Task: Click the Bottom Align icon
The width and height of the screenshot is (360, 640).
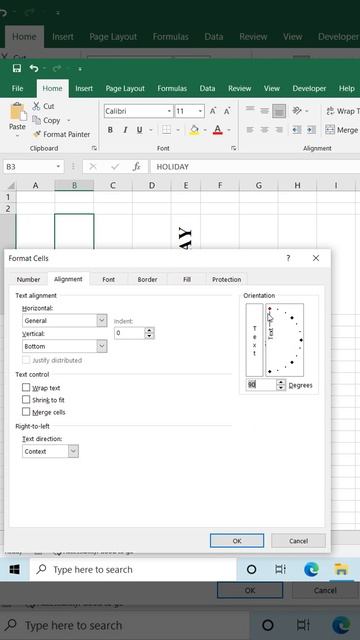Action: [279, 111]
